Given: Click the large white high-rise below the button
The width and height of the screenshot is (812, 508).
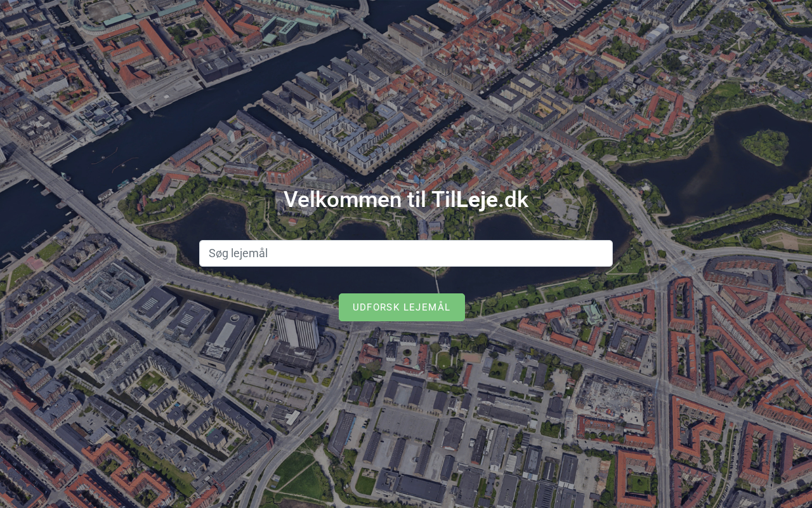Looking at the screenshot, I should (297, 330).
